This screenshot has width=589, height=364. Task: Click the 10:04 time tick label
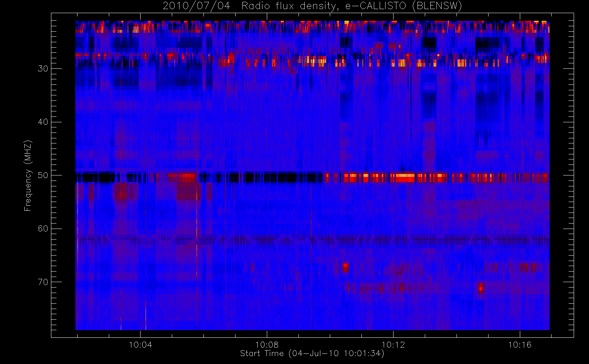140,344
